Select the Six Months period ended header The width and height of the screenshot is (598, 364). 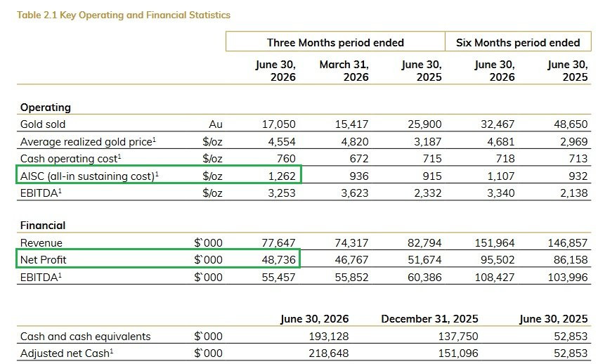click(518, 42)
